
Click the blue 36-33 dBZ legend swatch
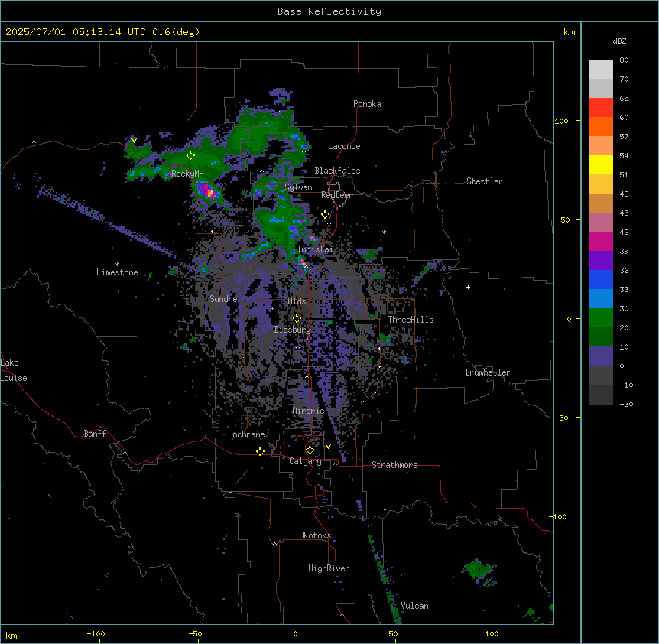tap(601, 280)
